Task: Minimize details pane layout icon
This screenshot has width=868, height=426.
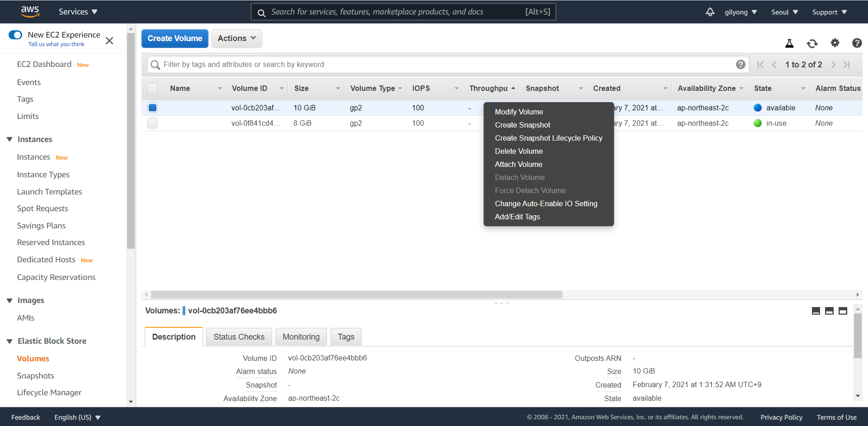Action: point(816,311)
